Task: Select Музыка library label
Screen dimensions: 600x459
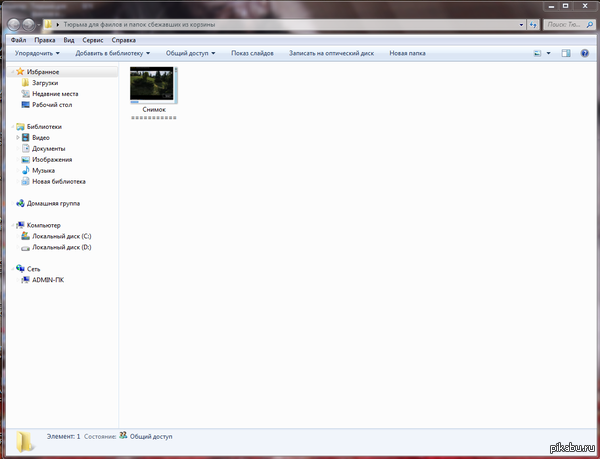Action: (x=43, y=170)
